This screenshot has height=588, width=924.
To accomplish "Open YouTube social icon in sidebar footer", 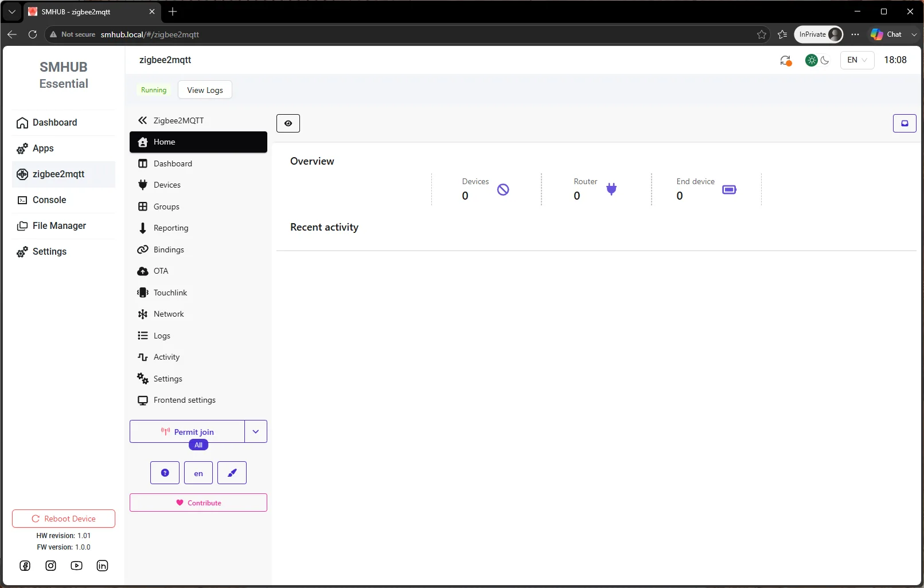I will [x=77, y=566].
